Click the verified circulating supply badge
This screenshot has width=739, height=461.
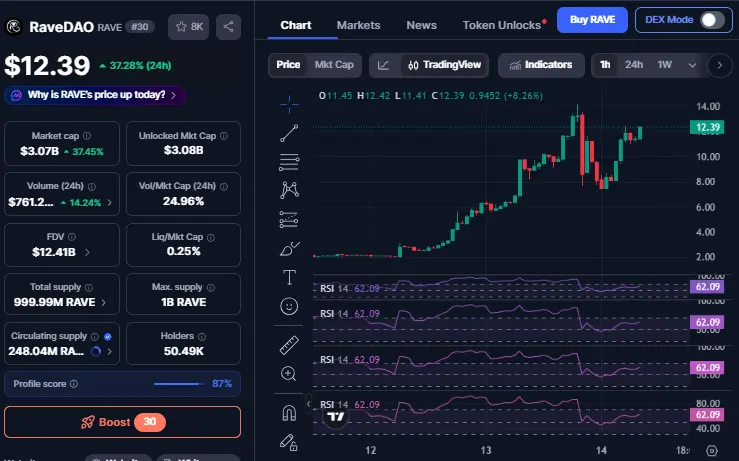coord(107,336)
